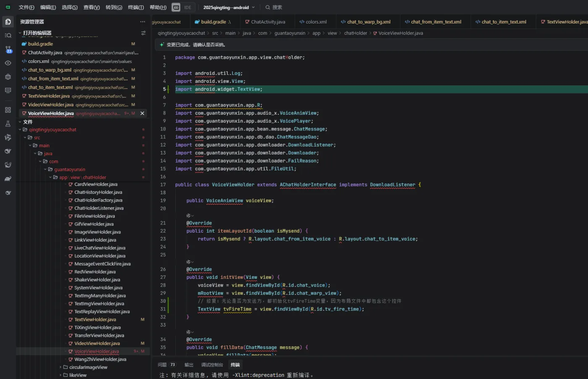Open Source Control with the 23 badge

tap(8, 50)
